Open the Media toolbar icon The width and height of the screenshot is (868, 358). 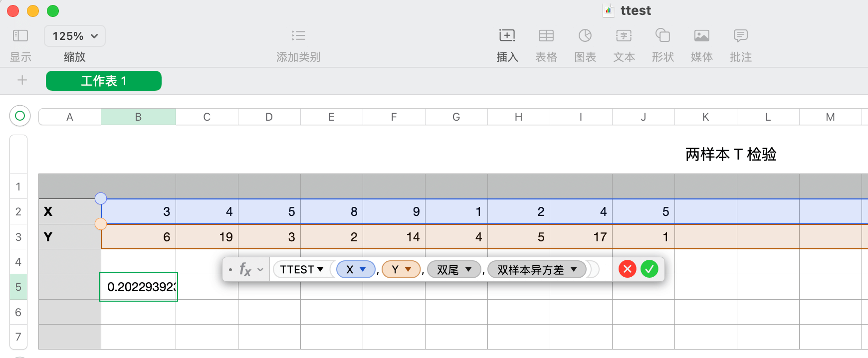click(701, 36)
